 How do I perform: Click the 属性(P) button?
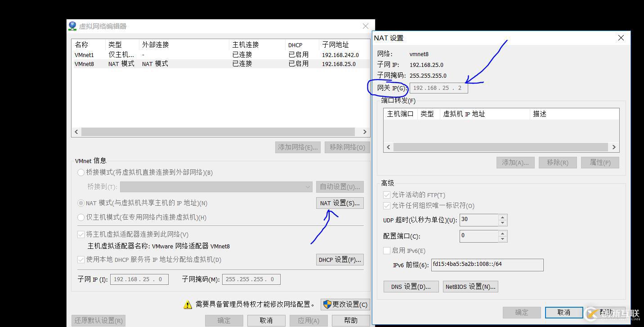click(600, 163)
